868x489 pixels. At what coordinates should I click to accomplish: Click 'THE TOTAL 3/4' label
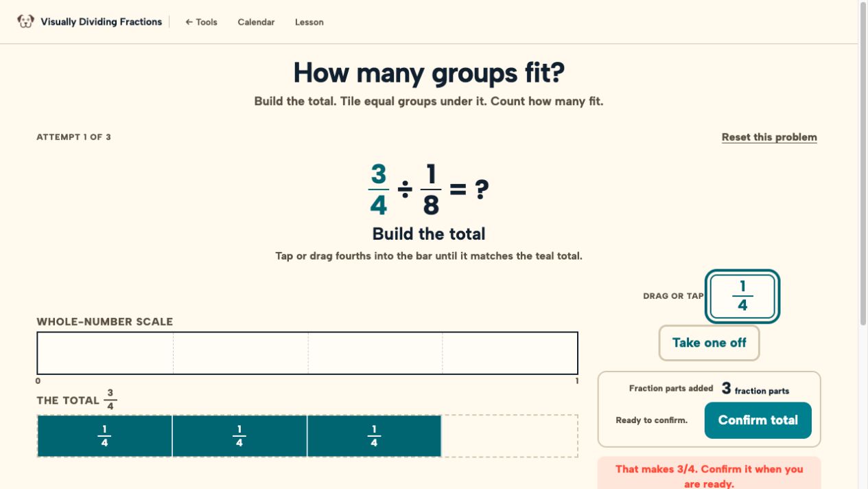[x=77, y=400]
